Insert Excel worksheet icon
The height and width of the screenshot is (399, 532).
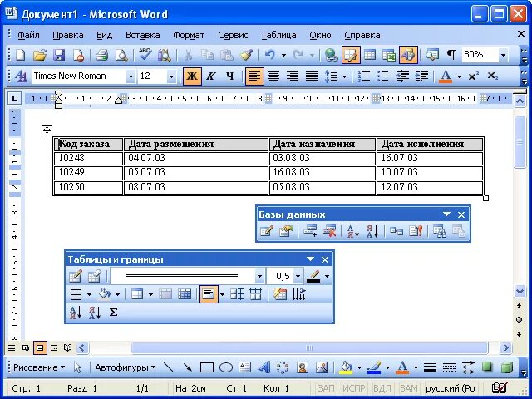pyautogui.click(x=389, y=55)
